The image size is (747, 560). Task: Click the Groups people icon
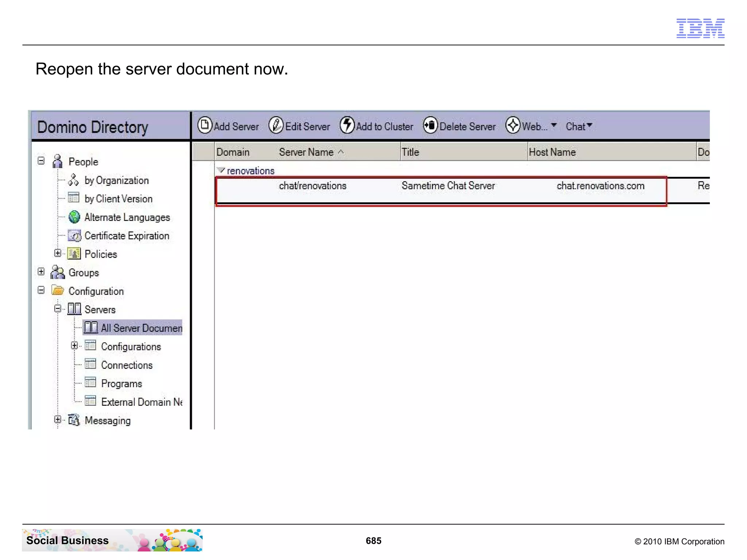pyautogui.click(x=58, y=272)
